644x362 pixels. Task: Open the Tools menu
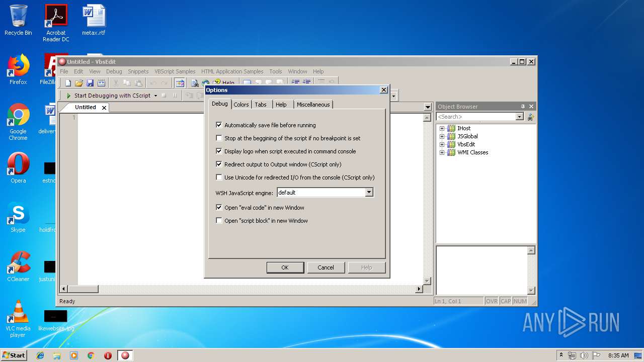tap(276, 71)
